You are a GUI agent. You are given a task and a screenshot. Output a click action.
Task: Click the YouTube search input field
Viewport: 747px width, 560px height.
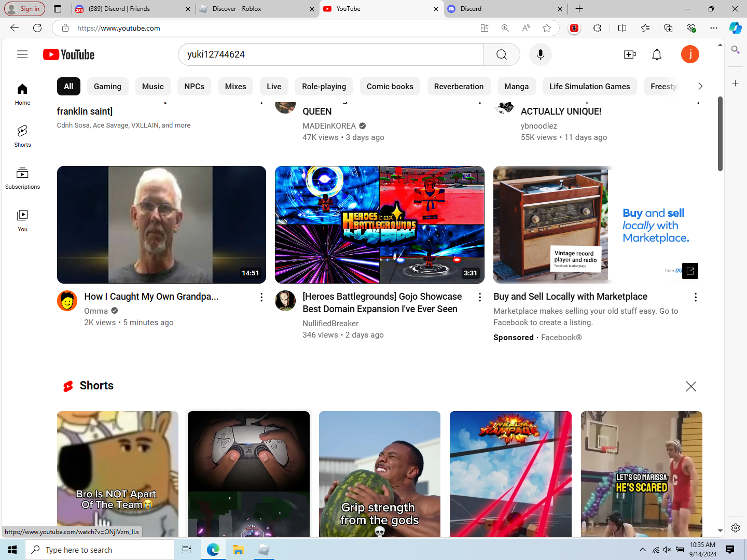331,54
